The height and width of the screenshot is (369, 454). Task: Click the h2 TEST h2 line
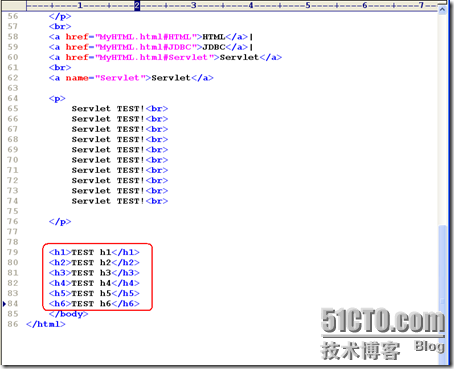click(94, 263)
